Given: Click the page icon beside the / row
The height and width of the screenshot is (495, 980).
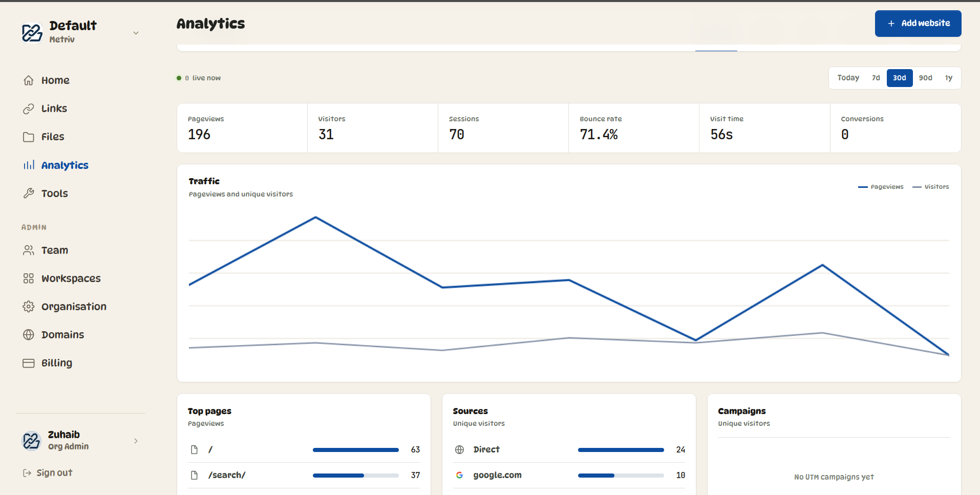Looking at the screenshot, I should (194, 449).
